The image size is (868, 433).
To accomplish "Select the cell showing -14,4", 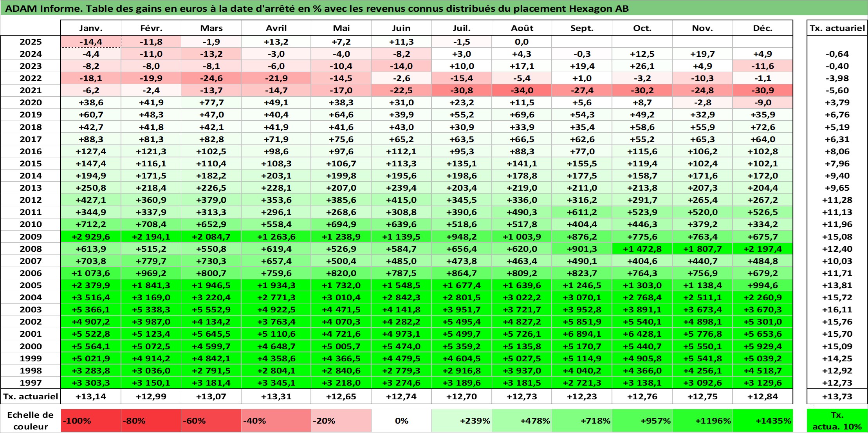I will [91, 42].
